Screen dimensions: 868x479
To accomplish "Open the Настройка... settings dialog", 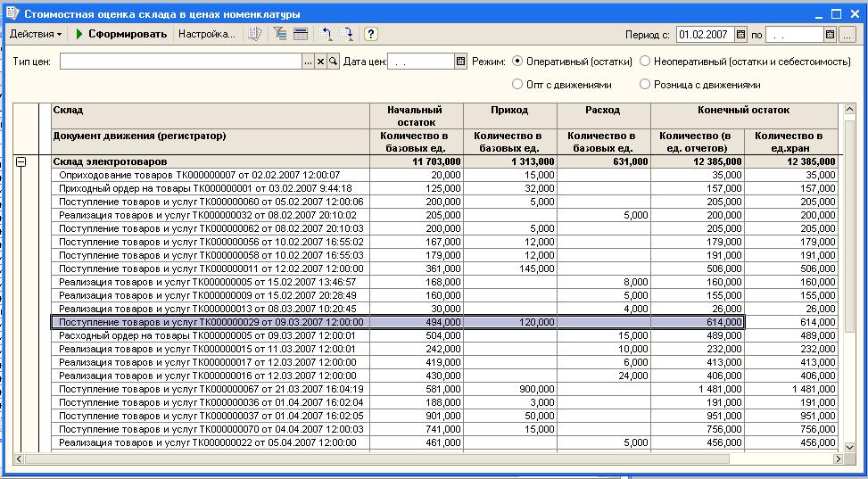I will point(206,34).
